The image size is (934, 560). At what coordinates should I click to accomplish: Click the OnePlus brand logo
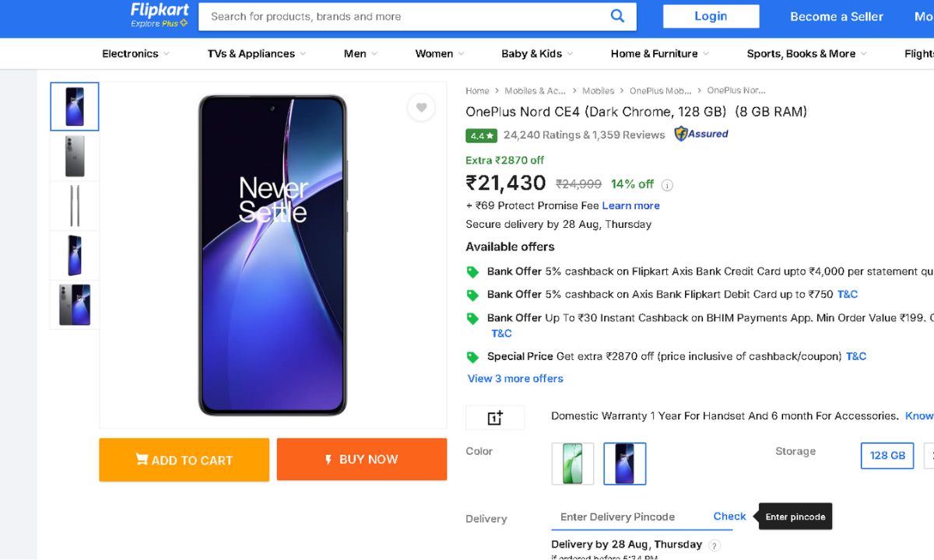coord(495,418)
